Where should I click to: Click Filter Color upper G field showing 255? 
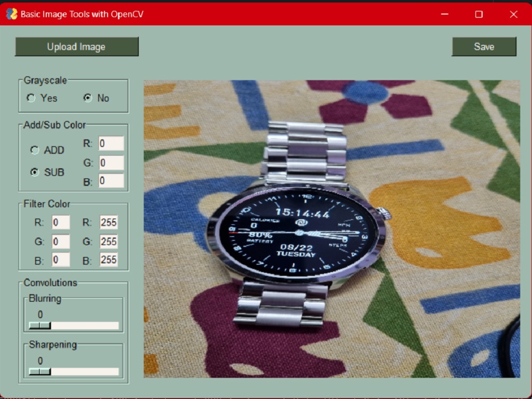click(109, 241)
